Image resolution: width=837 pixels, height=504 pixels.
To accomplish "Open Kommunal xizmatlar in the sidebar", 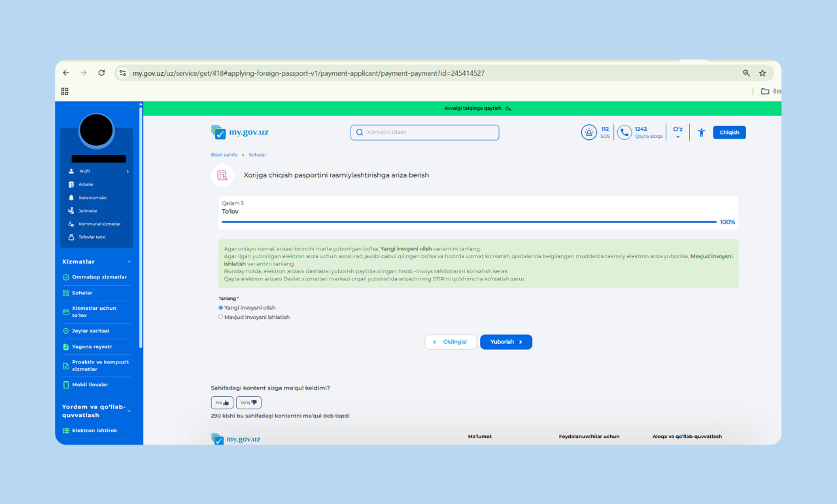I will coord(99,224).
